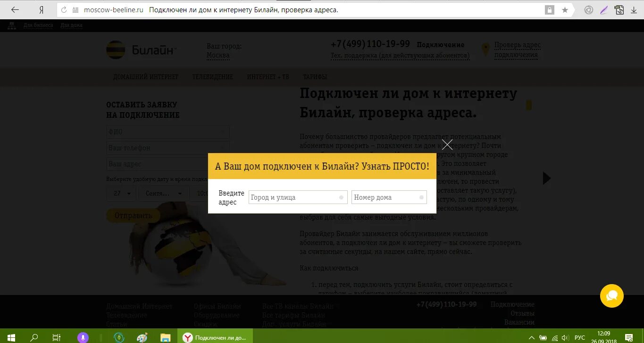The width and height of the screenshot is (644, 343).
Task: Click the battery tray icon
Action: (544, 338)
